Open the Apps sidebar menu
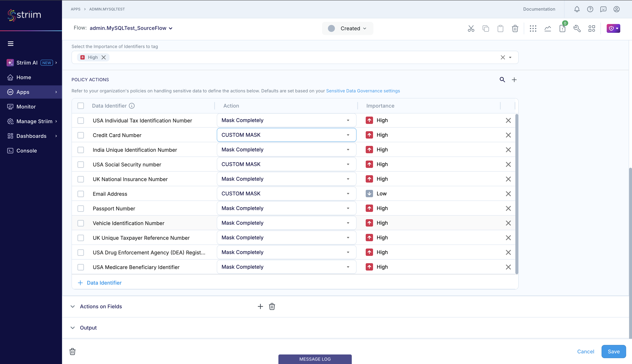Viewport: 632px width, 364px height. click(23, 92)
